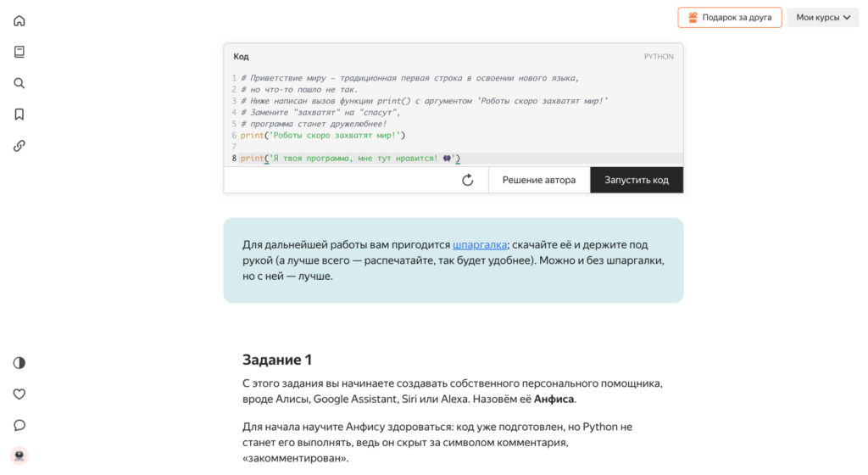Click code line 8 "Я твоя программа"
This screenshot has width=868, height=475.
coord(350,159)
